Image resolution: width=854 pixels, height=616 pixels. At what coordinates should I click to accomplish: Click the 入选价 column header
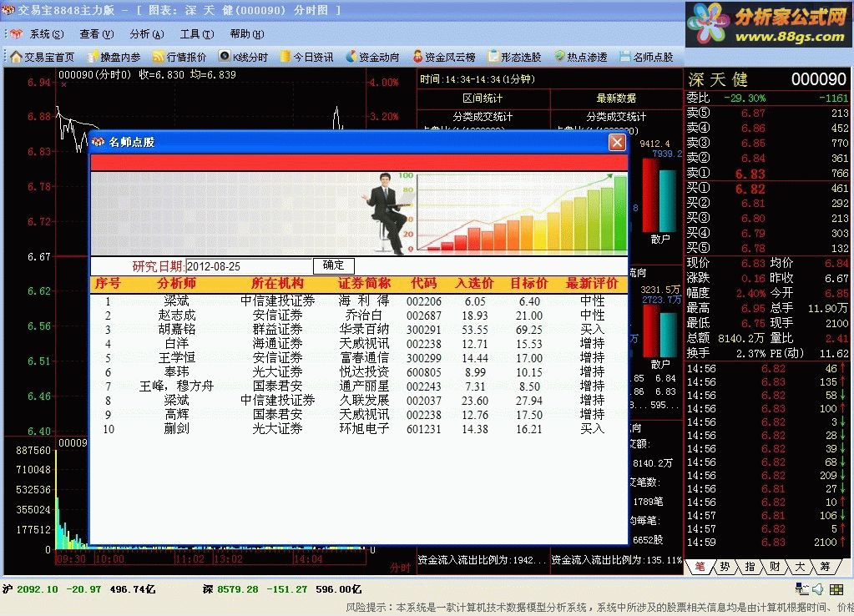475,284
